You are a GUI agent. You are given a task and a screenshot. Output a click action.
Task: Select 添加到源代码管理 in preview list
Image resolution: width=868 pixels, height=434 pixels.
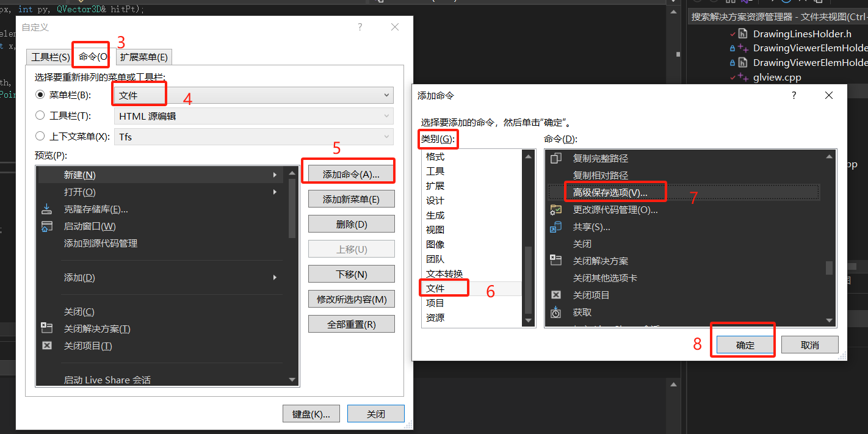coord(161,244)
